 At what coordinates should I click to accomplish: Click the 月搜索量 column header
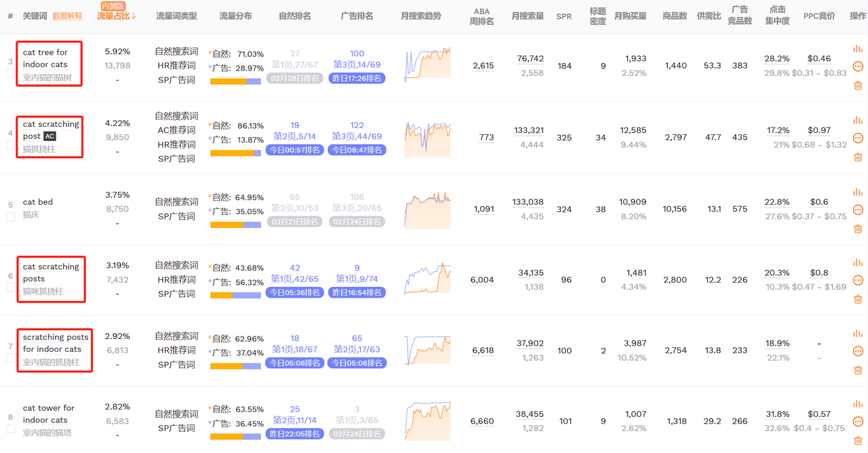(x=528, y=16)
